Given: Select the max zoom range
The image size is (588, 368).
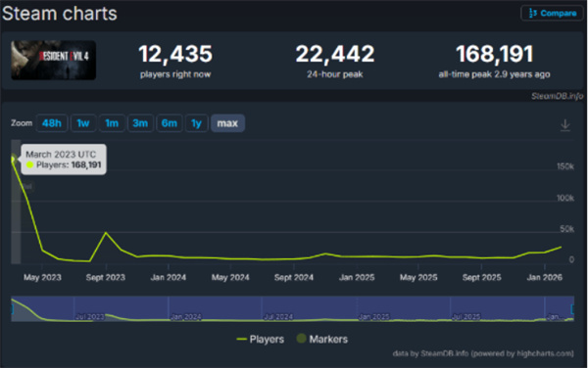Looking at the screenshot, I should (x=227, y=123).
